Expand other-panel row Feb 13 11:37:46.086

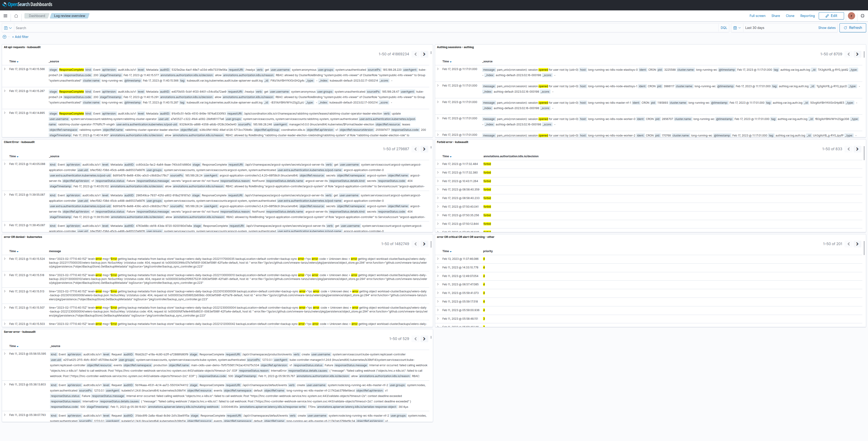tap(438, 259)
